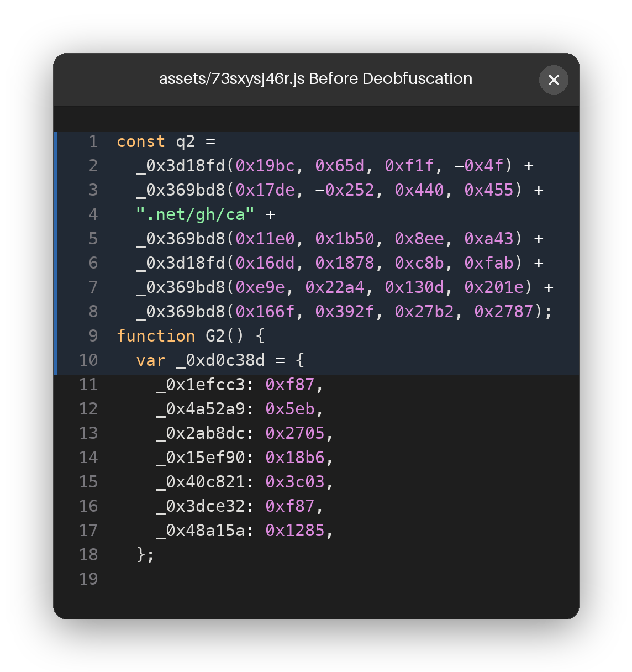Screen dimensions: 632x672
Task: Click value '0x3c03'
Action: [x=295, y=482]
